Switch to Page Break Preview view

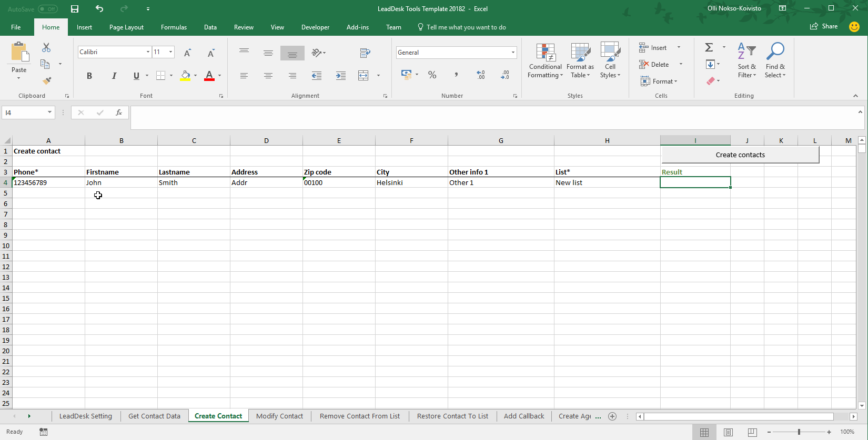point(752,432)
